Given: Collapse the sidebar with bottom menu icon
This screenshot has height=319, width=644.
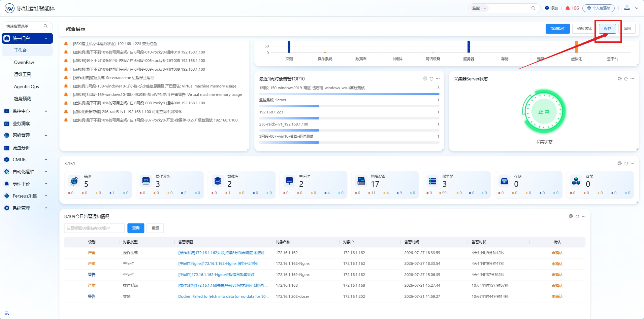Looking at the screenshot, I should (7, 313).
